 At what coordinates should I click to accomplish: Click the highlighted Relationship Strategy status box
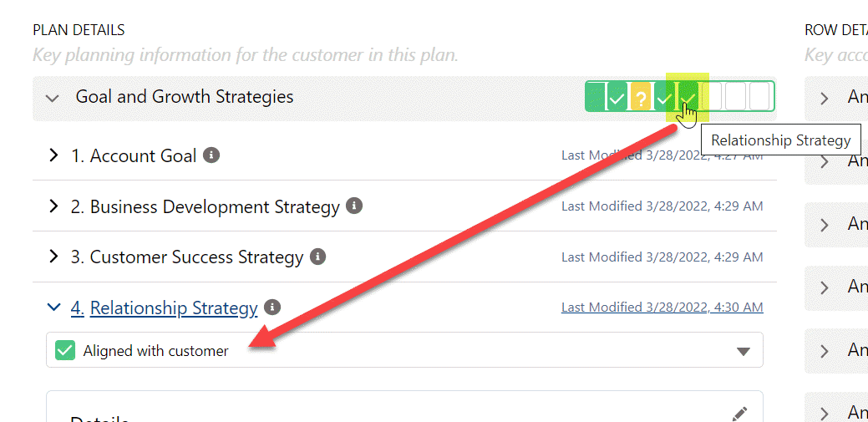tap(688, 96)
